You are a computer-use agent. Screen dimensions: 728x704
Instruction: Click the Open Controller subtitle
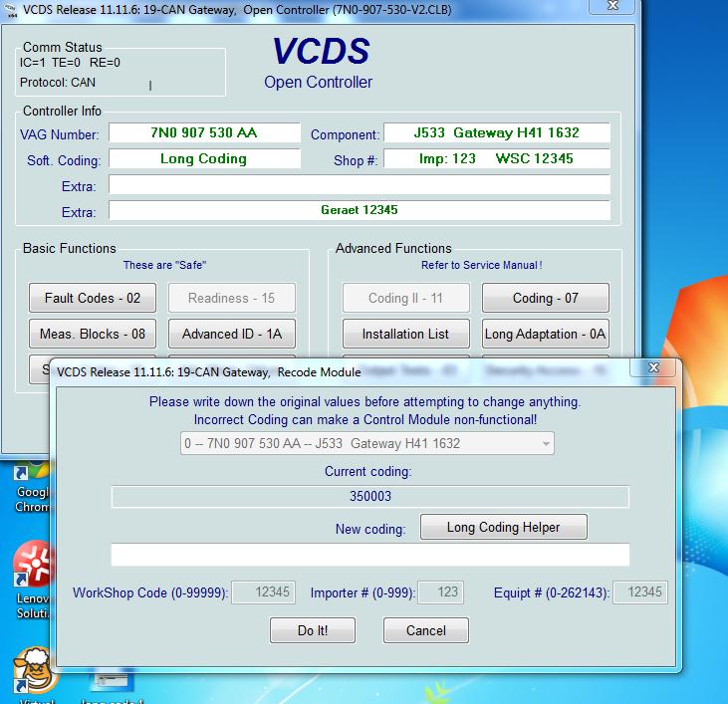coord(318,82)
